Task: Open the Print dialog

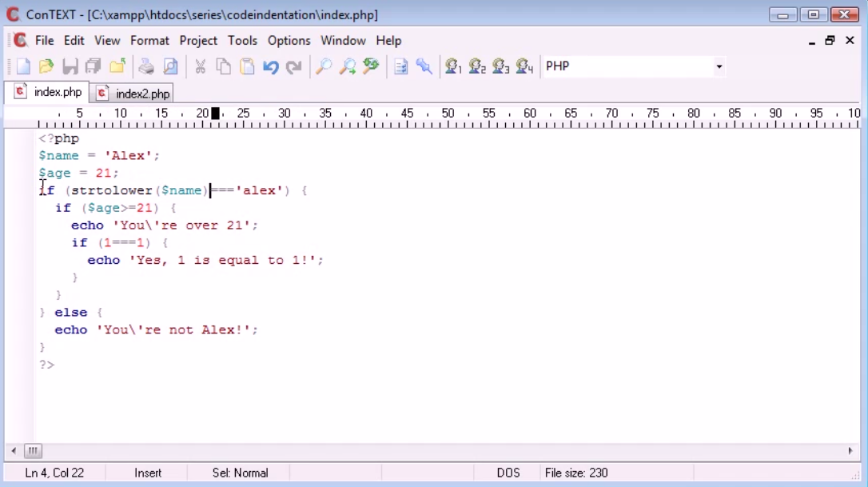Action: click(x=146, y=66)
